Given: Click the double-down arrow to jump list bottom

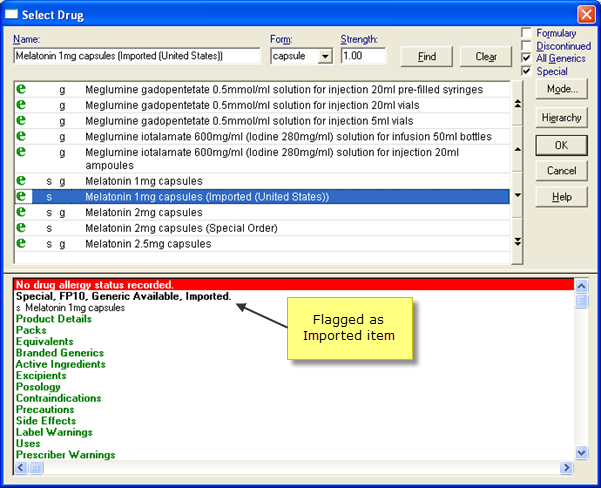Looking at the screenshot, I should click(517, 241).
